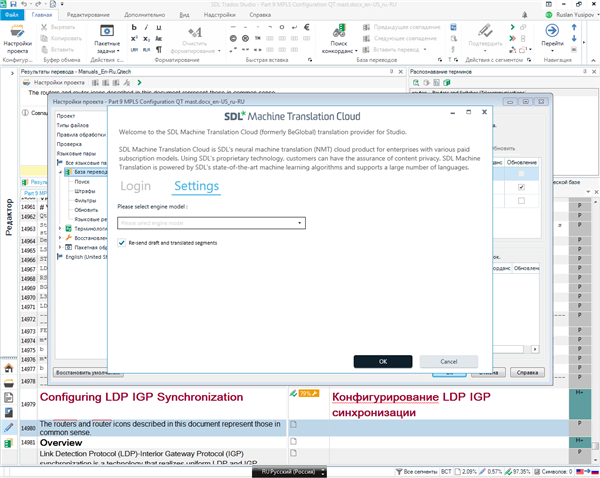
Task: Click Восстановить умолчания button
Action: point(90,372)
